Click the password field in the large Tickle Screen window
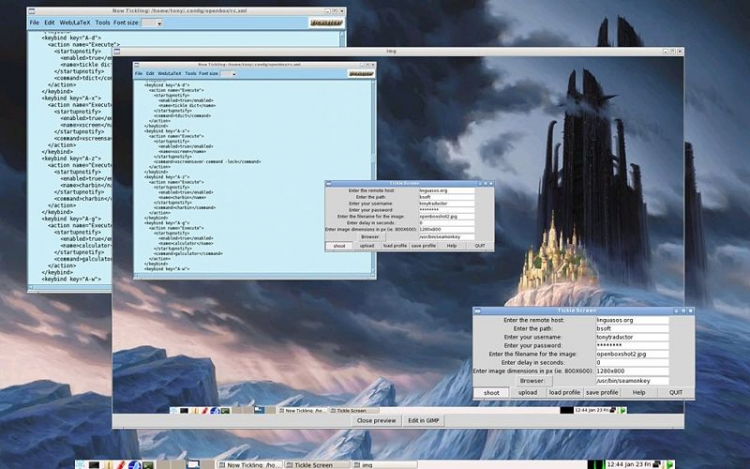This screenshot has height=469, width=750. click(x=630, y=345)
